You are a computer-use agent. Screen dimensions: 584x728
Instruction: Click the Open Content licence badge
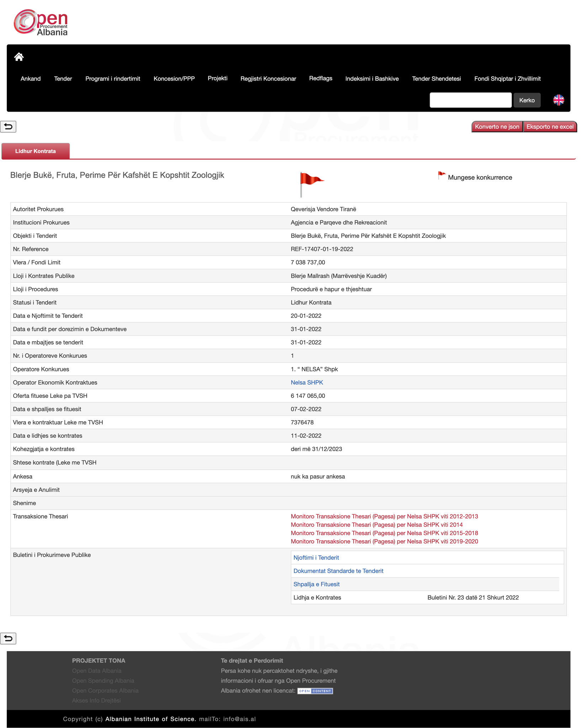(x=315, y=691)
